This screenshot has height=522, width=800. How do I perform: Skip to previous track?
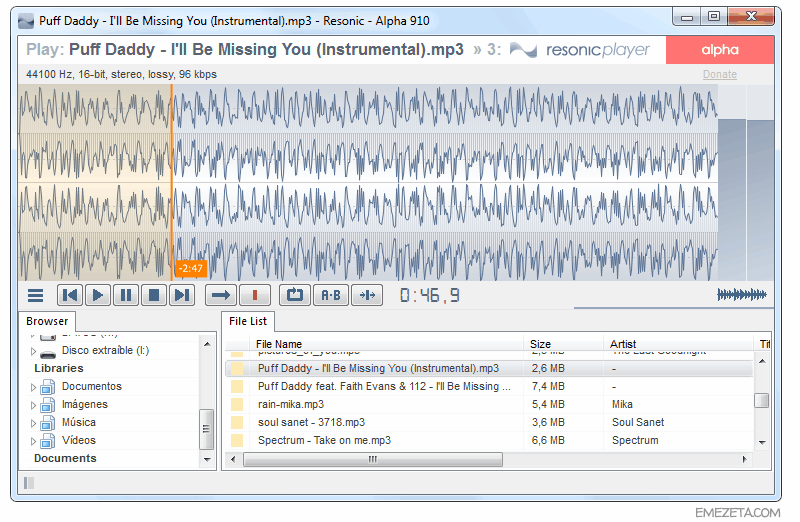(70, 295)
